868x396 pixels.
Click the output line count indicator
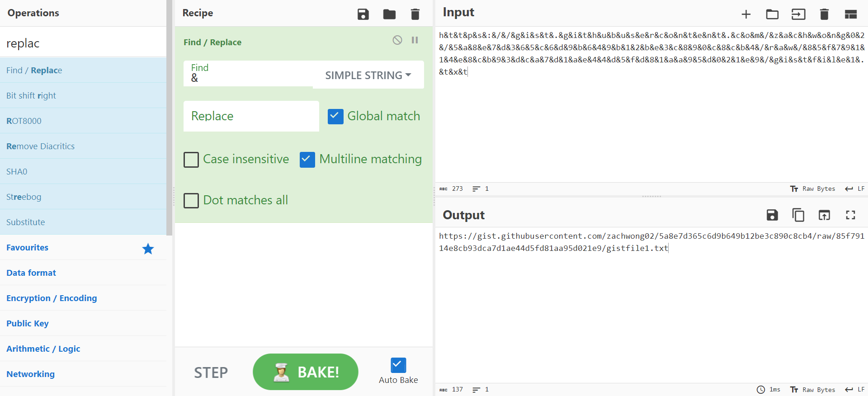point(481,390)
